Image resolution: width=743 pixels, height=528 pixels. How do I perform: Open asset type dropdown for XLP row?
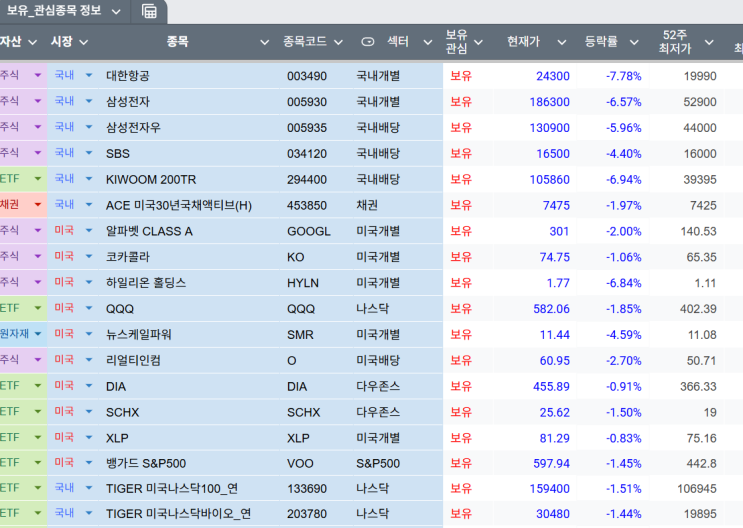click(38, 437)
